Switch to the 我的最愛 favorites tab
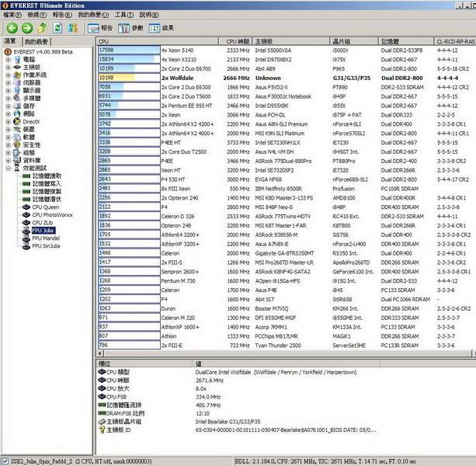This screenshot has height=466, width=476. click(36, 42)
